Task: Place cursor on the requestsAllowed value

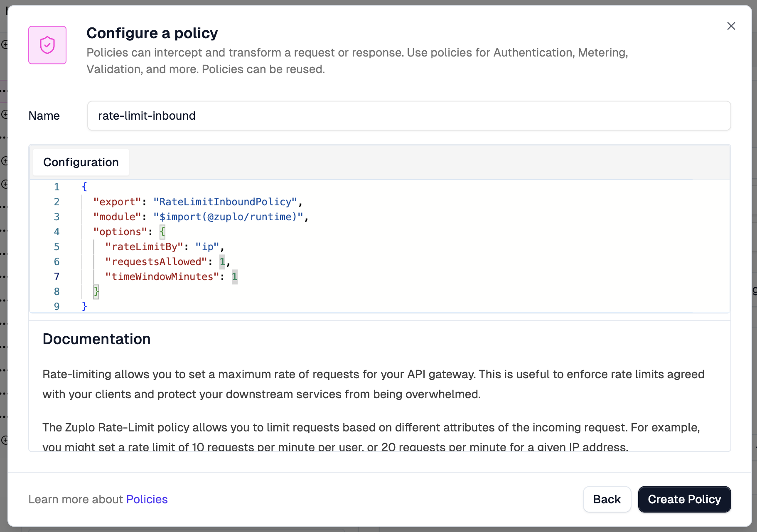Action: click(222, 262)
